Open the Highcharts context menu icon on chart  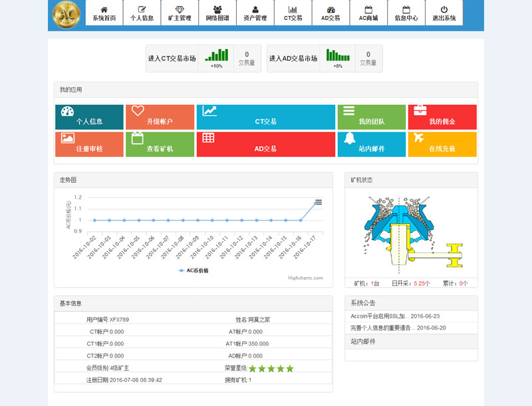tap(318, 202)
